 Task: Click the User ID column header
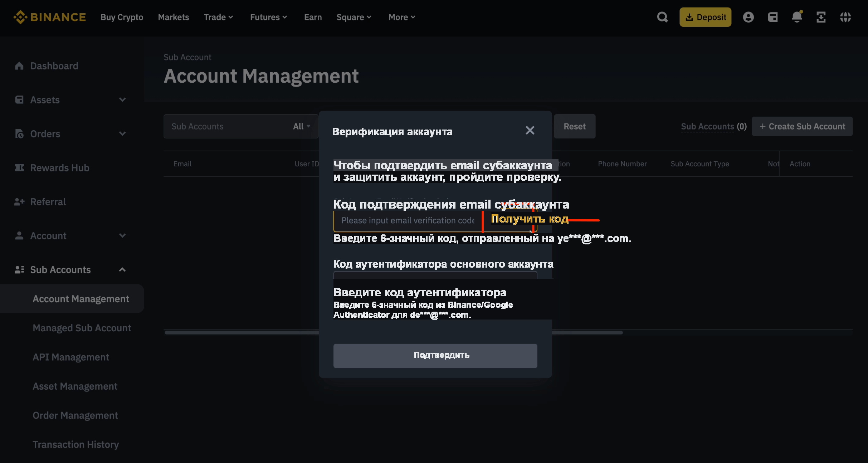tap(307, 164)
